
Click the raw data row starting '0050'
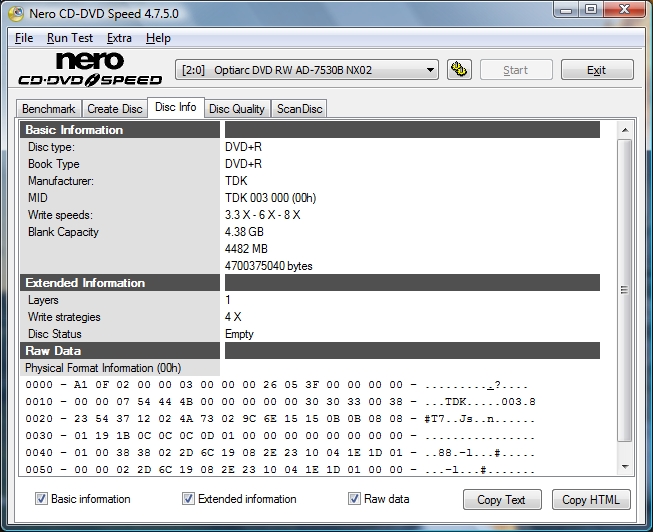(x=280, y=470)
